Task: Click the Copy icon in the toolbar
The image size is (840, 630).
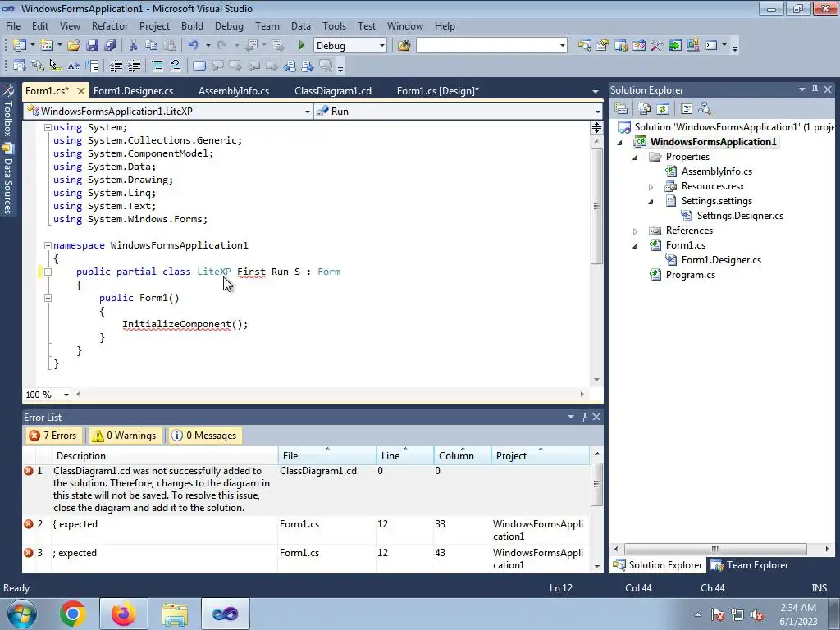Action: pos(152,46)
